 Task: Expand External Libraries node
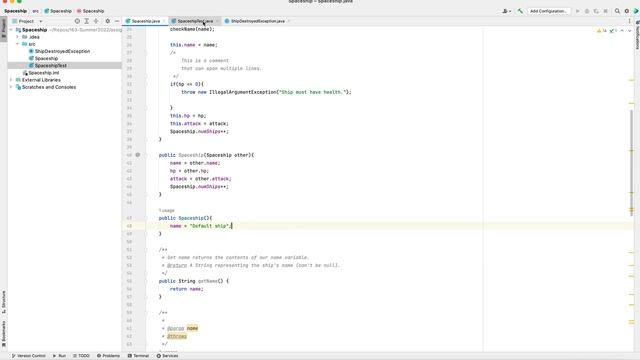pos(11,80)
